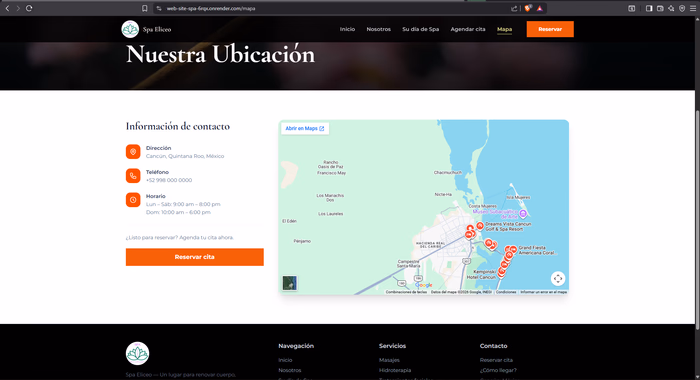The width and height of the screenshot is (700, 380).
Task: Click the Dreams Vista Cancun hotel marker
Action: pyautogui.click(x=480, y=226)
